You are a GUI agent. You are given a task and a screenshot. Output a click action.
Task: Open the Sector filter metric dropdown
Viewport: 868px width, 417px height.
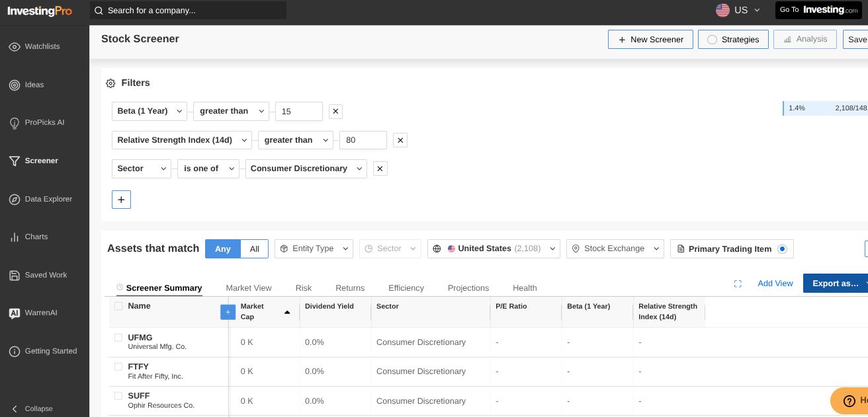click(x=142, y=169)
